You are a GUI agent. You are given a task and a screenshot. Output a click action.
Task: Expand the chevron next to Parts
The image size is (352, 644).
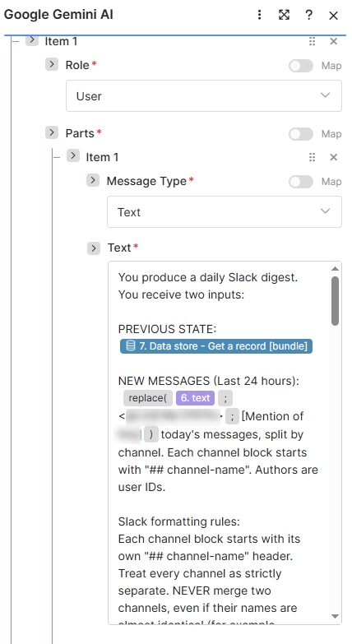coord(52,132)
